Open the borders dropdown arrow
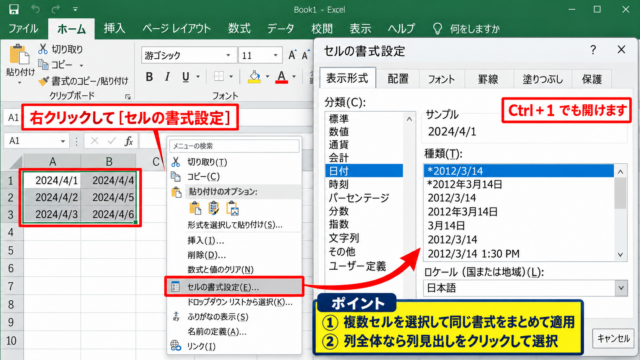640x360 pixels. (x=231, y=77)
